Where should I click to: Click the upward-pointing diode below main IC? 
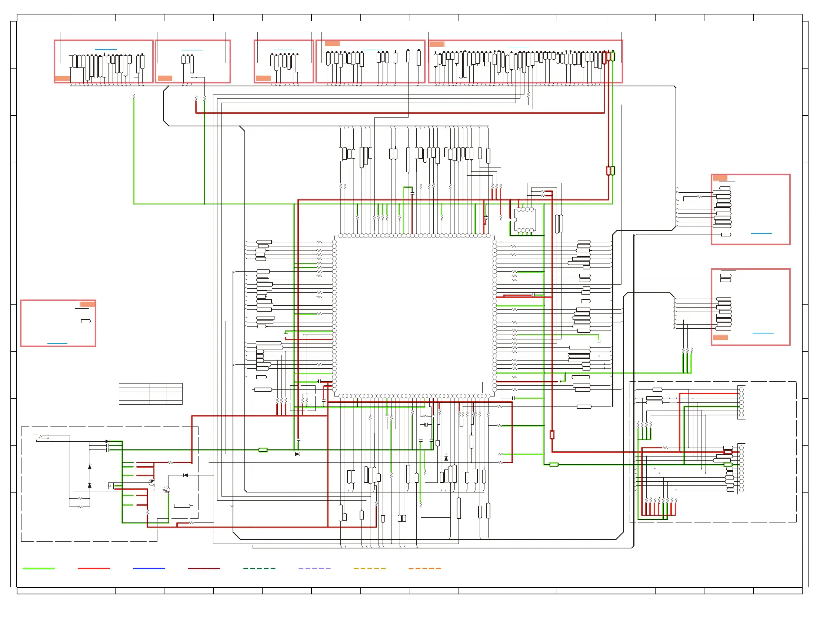(x=446, y=459)
